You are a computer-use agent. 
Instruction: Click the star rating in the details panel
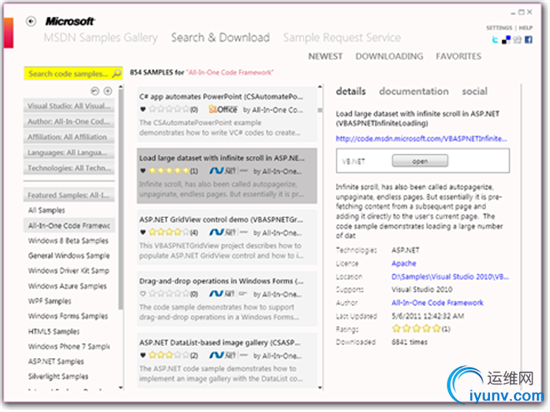(x=416, y=329)
